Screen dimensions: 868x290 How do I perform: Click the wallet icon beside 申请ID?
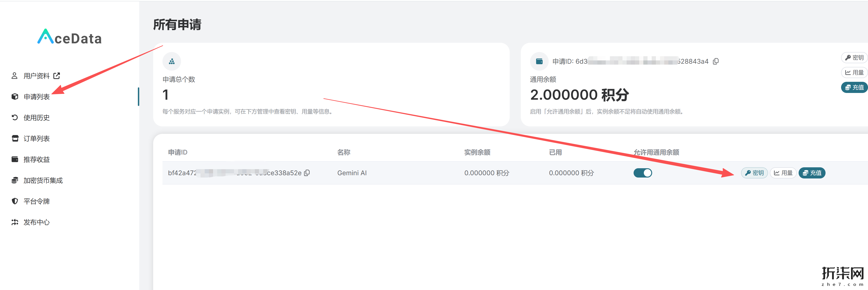click(x=539, y=61)
